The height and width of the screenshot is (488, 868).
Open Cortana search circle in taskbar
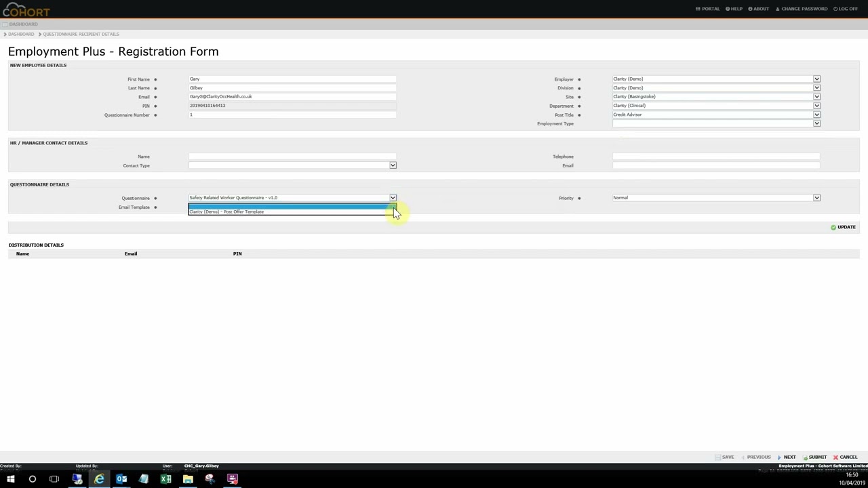click(x=32, y=479)
